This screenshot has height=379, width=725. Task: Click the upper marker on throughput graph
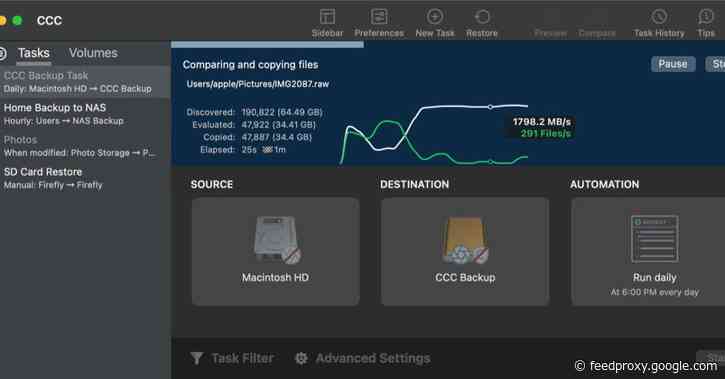490,107
